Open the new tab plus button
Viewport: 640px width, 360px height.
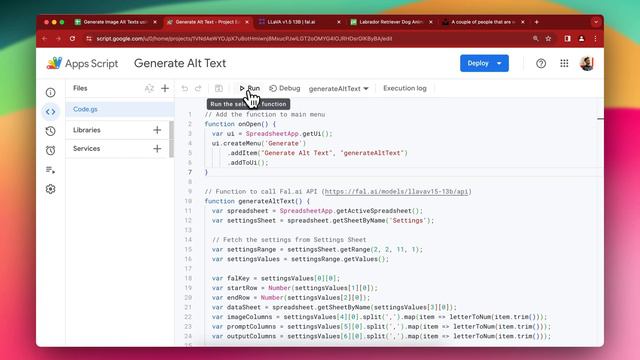(x=536, y=22)
